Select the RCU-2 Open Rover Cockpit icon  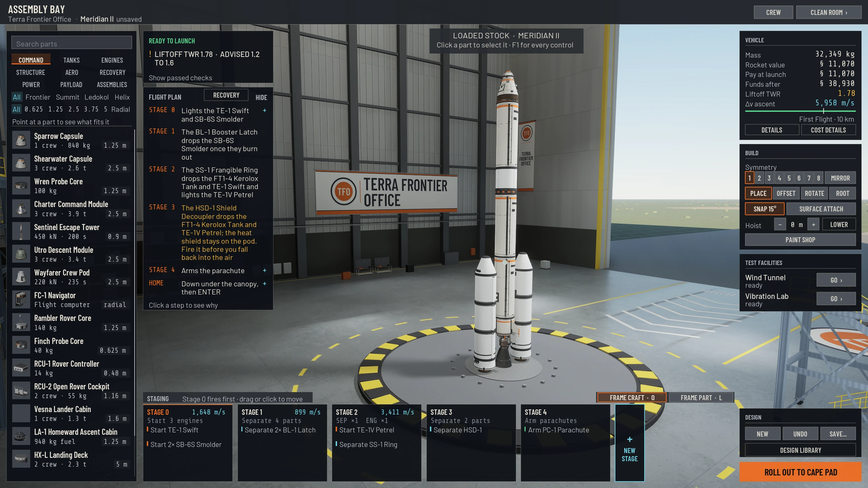[21, 391]
